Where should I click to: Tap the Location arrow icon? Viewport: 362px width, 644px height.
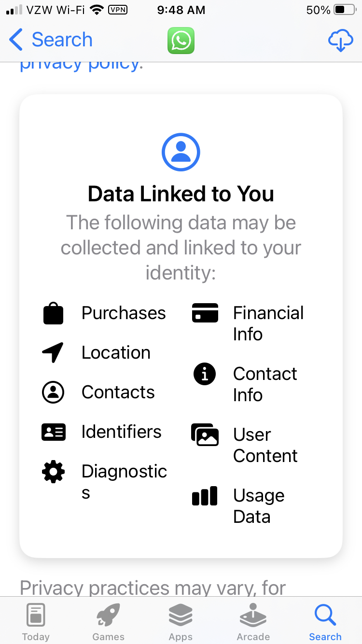pyautogui.click(x=53, y=352)
